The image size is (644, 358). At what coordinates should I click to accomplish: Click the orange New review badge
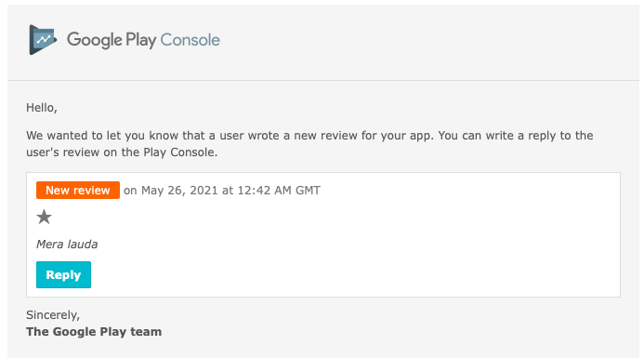tap(78, 191)
